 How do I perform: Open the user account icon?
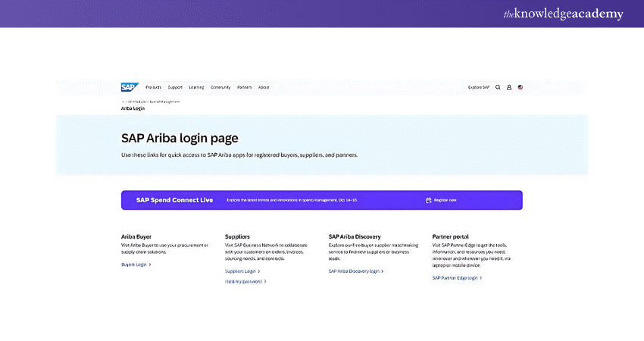click(509, 87)
